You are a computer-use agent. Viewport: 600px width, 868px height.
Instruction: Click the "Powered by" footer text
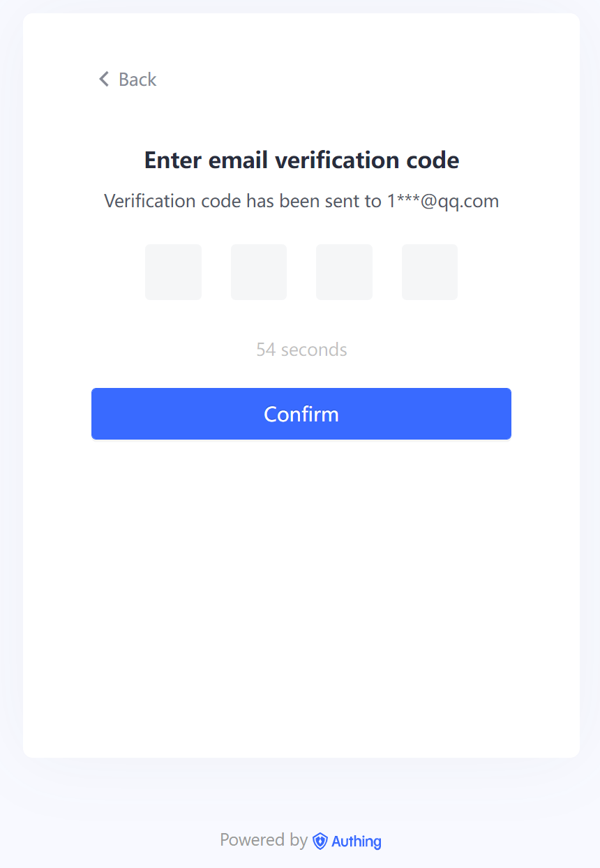click(263, 840)
